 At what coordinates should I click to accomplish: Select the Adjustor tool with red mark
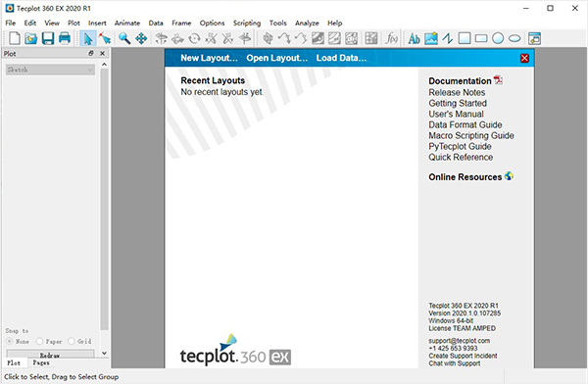pos(105,38)
